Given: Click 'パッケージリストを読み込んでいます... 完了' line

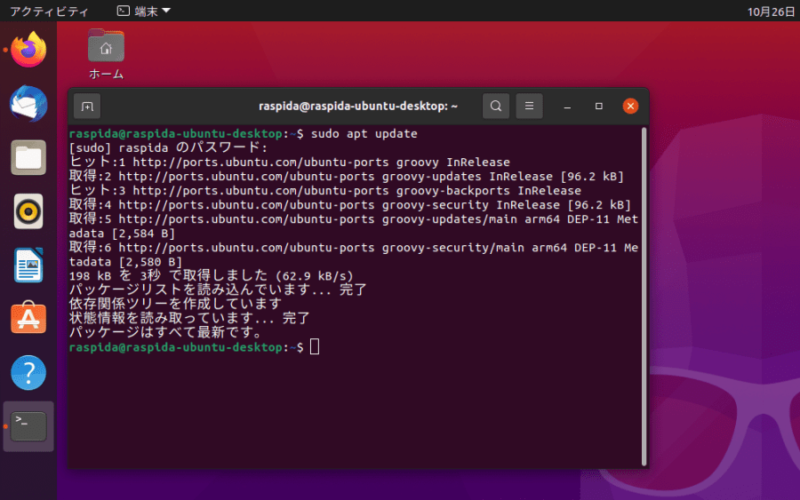Looking at the screenshot, I should [x=218, y=290].
